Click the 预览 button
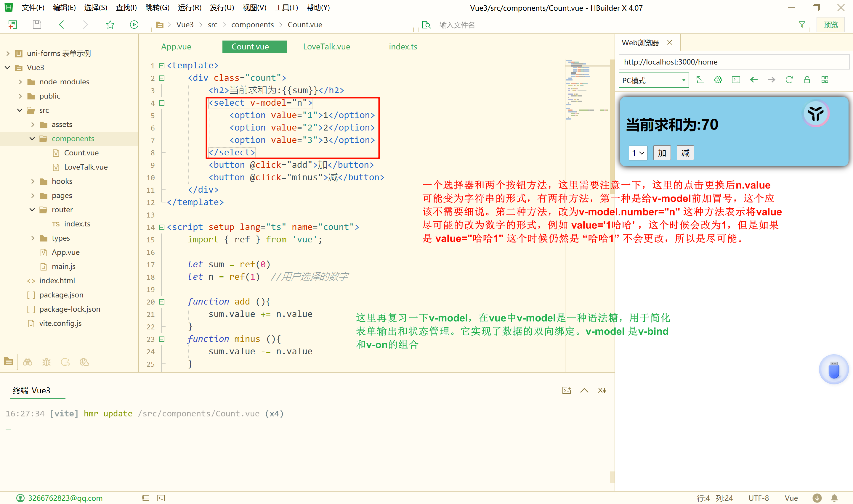 tap(830, 25)
